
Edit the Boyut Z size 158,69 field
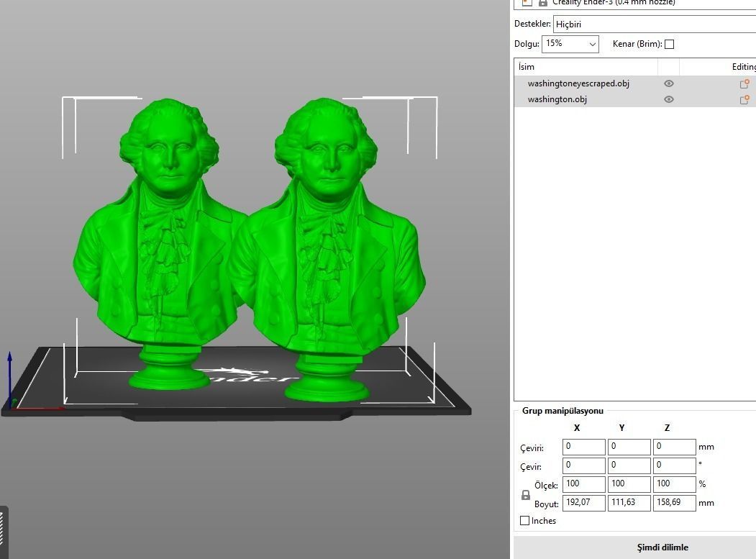(675, 503)
